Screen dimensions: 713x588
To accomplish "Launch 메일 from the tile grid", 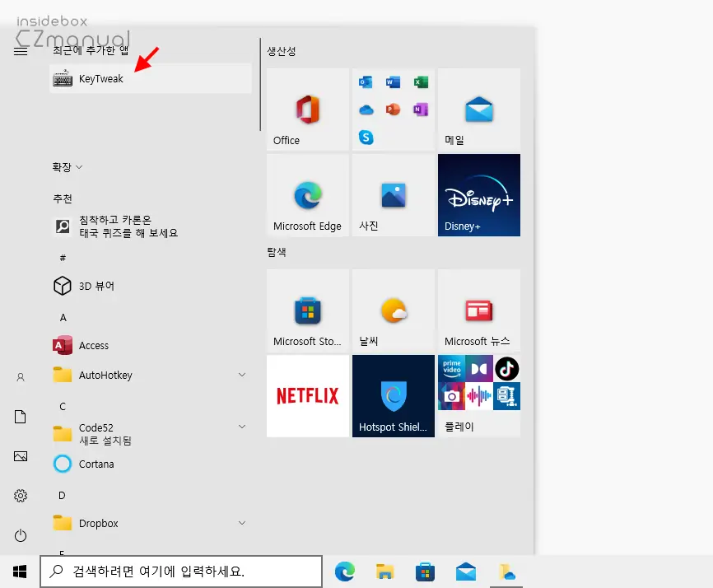I will [x=478, y=110].
